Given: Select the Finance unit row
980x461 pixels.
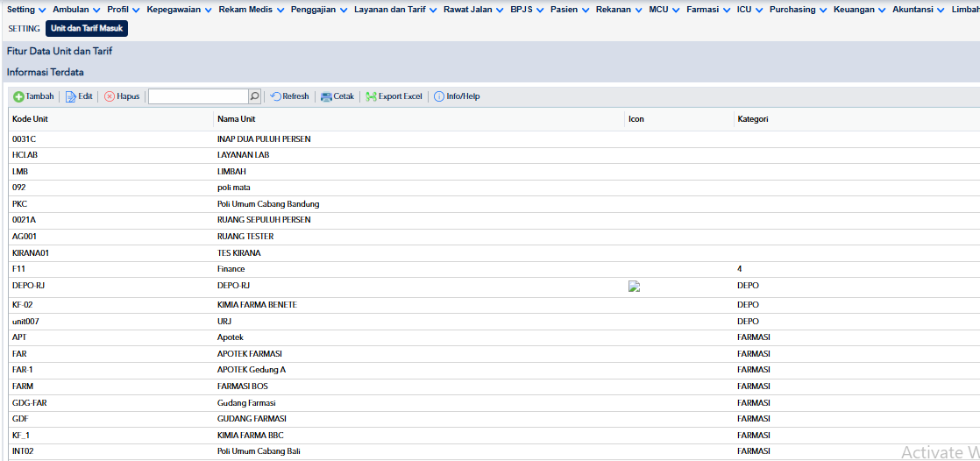Looking at the screenshot, I should 494,268.
